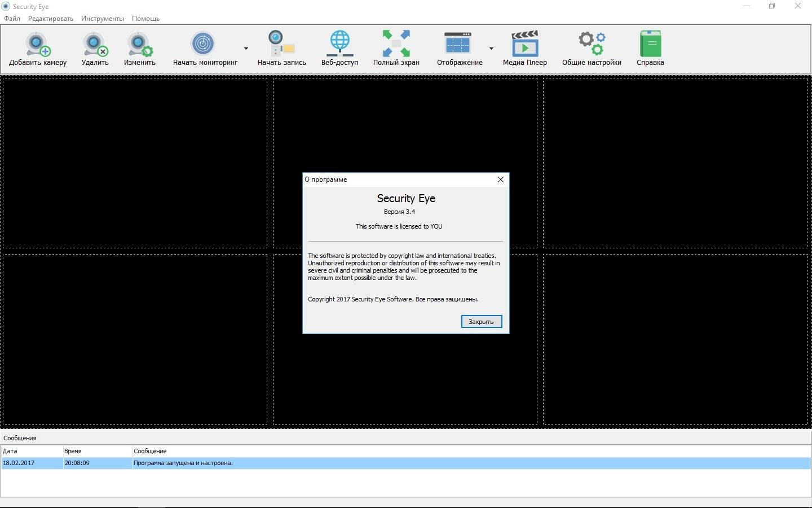Click the 'This software is licensed to YOU' text
The width and height of the screenshot is (812, 508).
click(399, 226)
